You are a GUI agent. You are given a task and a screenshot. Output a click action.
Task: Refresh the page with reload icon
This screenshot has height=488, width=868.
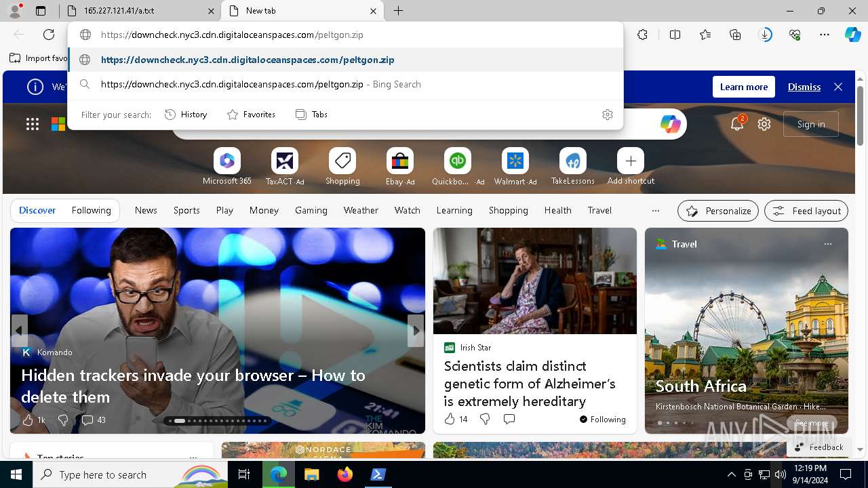(x=49, y=35)
